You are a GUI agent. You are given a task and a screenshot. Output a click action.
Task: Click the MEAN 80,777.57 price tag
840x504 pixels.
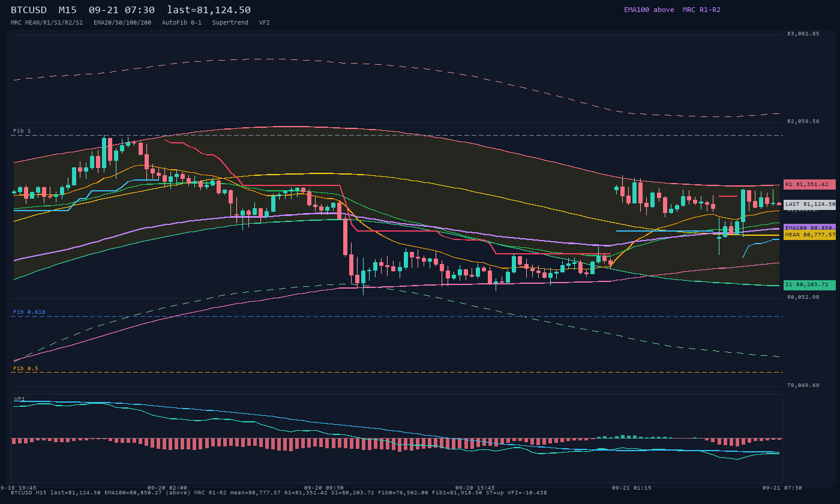pos(809,235)
